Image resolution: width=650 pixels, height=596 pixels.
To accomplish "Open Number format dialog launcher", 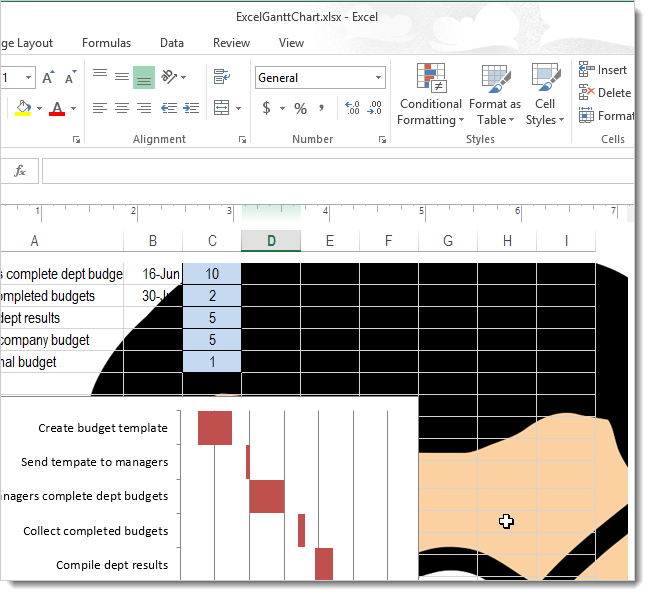I will coord(382,140).
